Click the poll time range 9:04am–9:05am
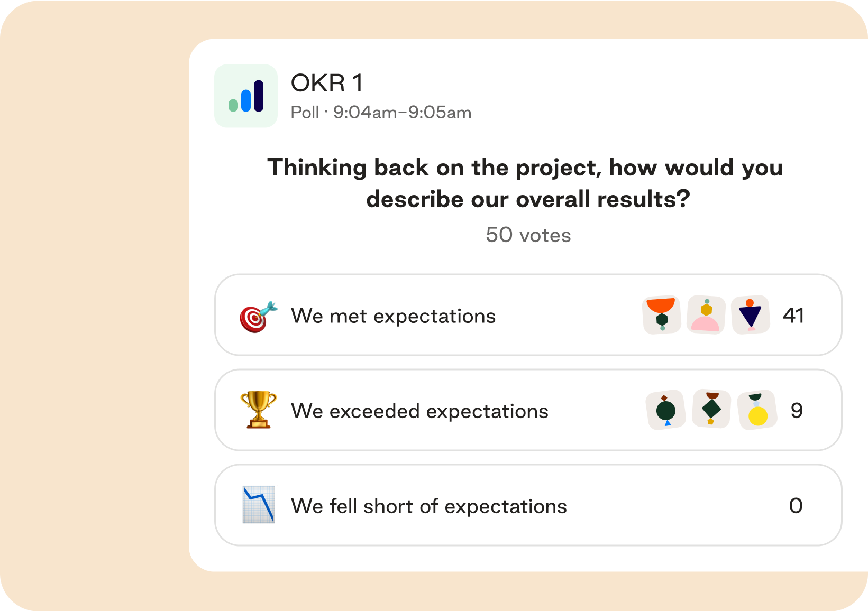The height and width of the screenshot is (611, 868). click(402, 113)
